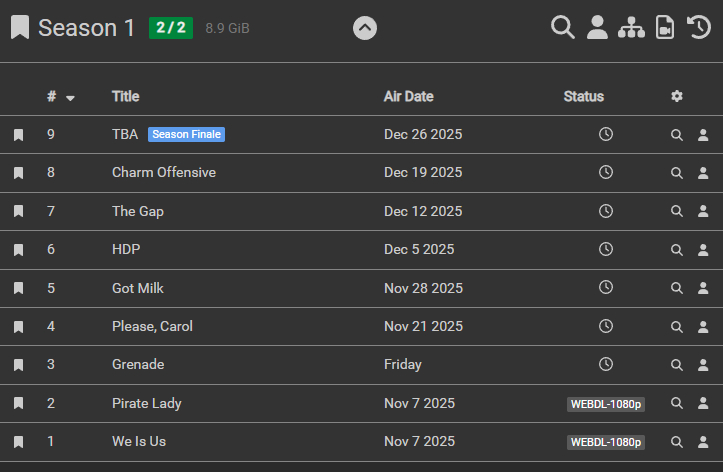
Task: Toggle monitored bookmark for episode Grenade
Action: [x=18, y=365]
